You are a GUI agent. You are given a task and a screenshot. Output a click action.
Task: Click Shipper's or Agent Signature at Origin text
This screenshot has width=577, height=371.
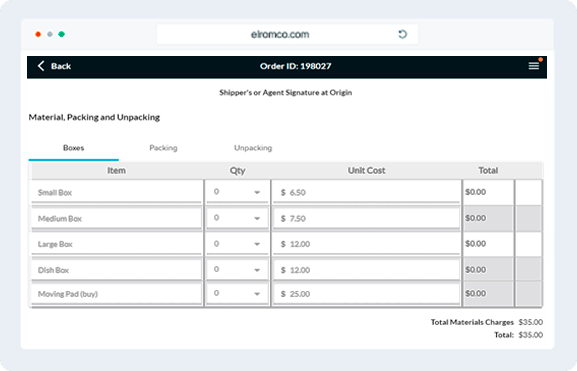click(x=286, y=92)
